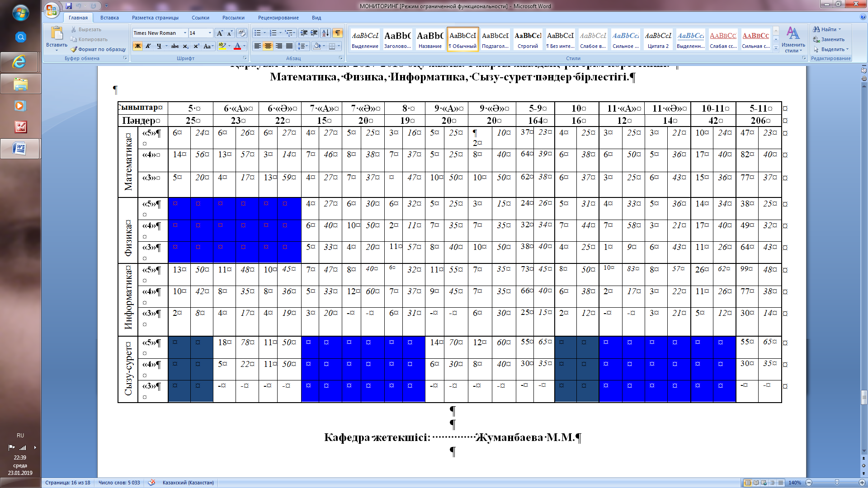
Task: Increase font size with the grow font icon
Action: coord(220,33)
